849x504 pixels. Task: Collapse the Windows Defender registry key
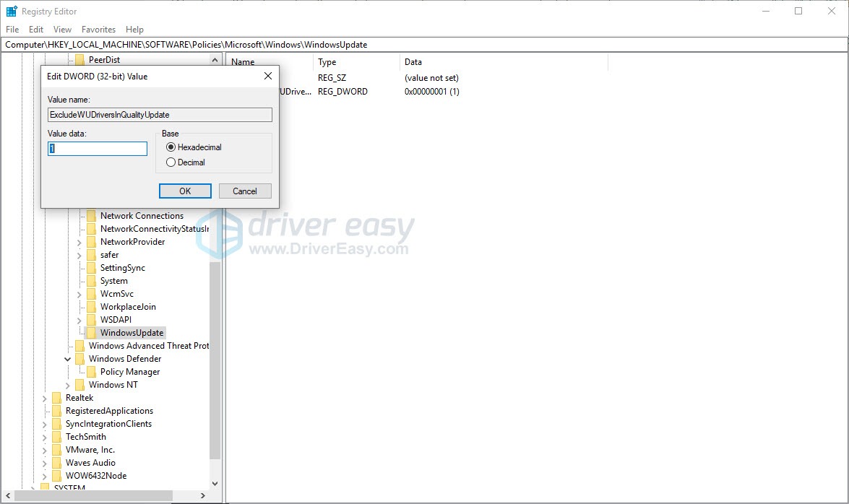tap(68, 358)
